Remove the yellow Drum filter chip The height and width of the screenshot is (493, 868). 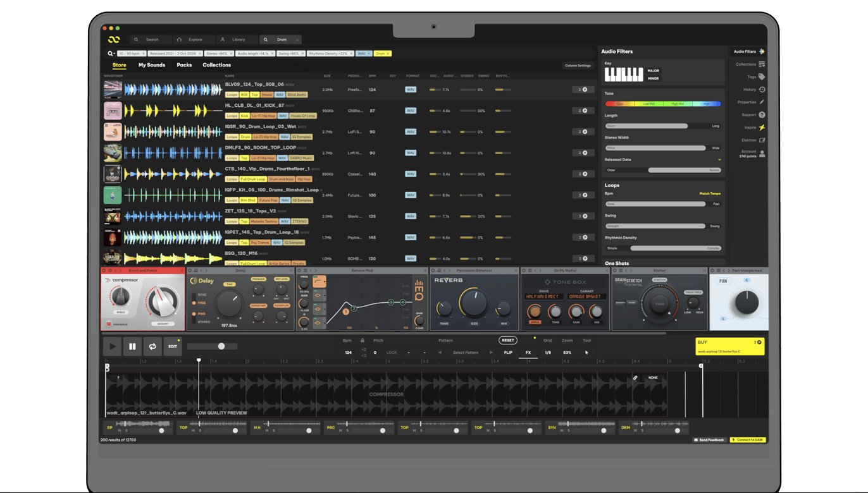[x=388, y=54]
